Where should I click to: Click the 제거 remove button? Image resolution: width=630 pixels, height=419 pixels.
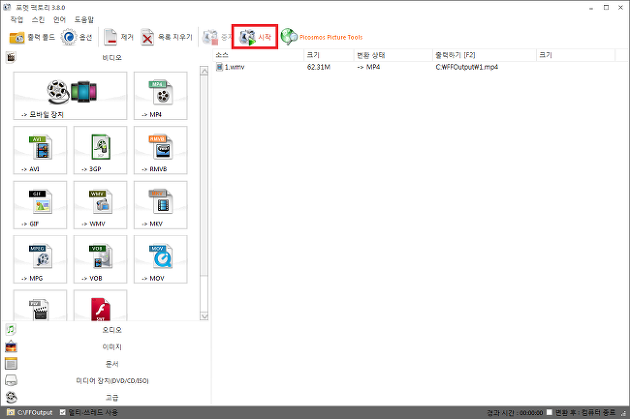tap(118, 37)
